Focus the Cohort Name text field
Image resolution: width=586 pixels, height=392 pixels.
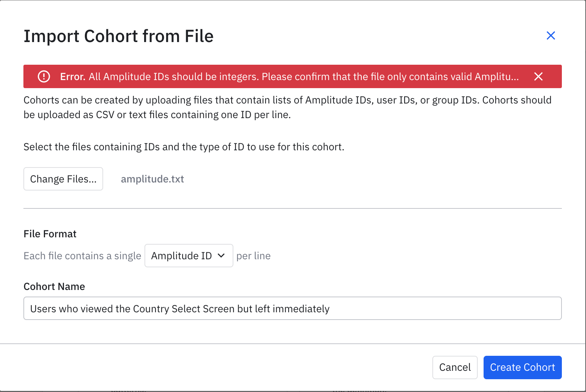pos(293,308)
